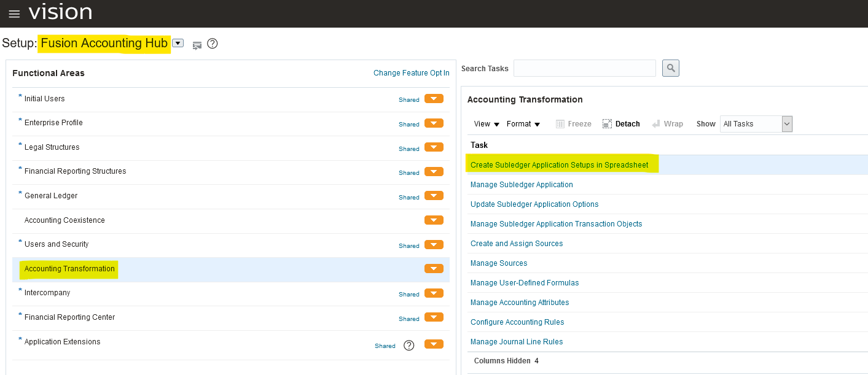Select the Legal Structures functional area
The image size is (868, 375).
coord(52,147)
